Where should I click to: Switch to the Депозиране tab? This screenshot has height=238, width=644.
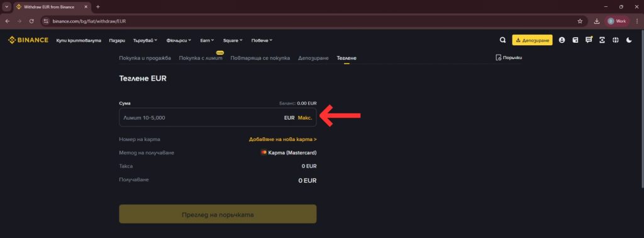click(313, 58)
